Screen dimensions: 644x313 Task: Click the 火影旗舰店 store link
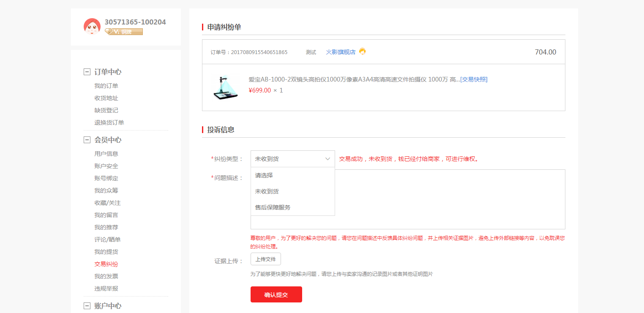(341, 52)
